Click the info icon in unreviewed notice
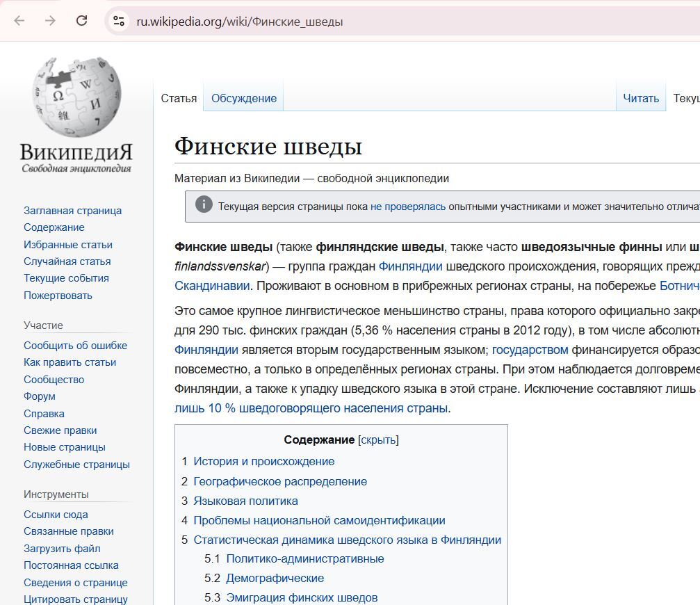700x605 pixels. pos(204,205)
